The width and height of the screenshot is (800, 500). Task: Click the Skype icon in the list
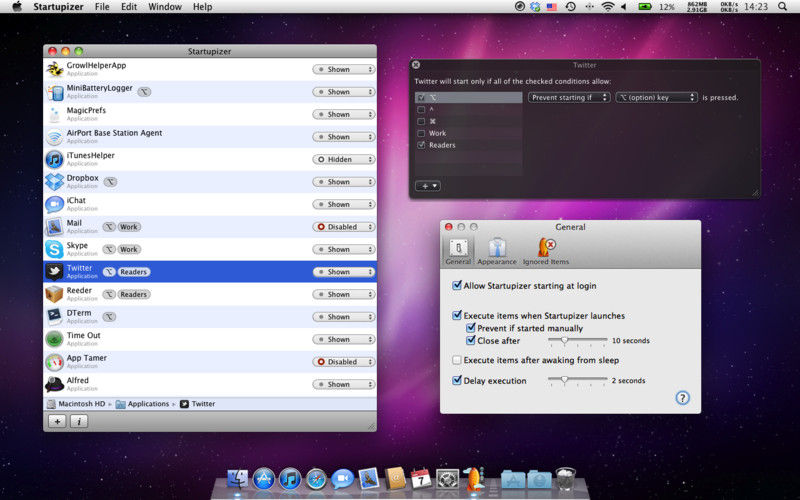[55, 249]
